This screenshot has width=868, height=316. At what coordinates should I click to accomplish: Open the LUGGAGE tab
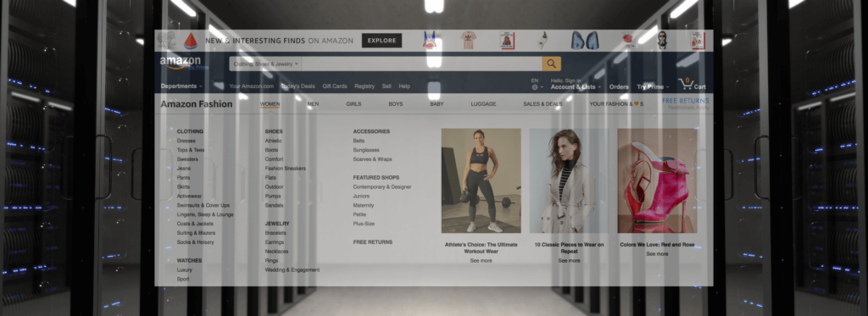[483, 104]
